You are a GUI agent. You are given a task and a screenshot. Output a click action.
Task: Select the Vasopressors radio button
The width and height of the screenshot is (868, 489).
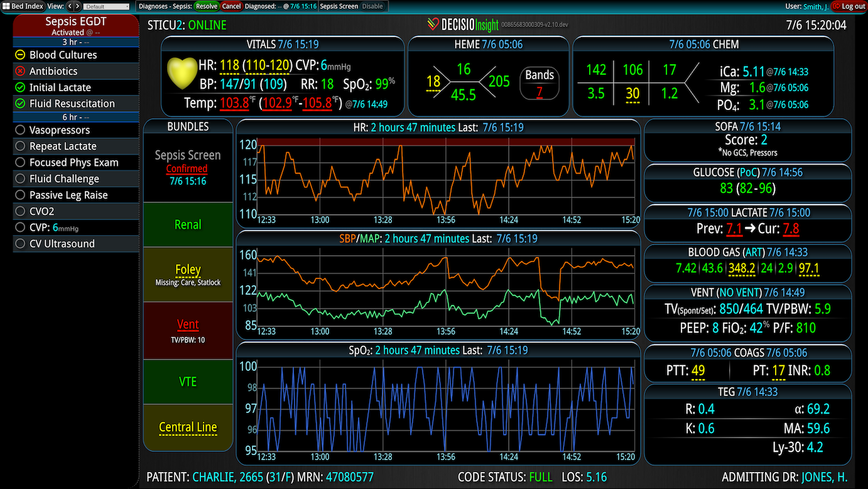click(20, 130)
